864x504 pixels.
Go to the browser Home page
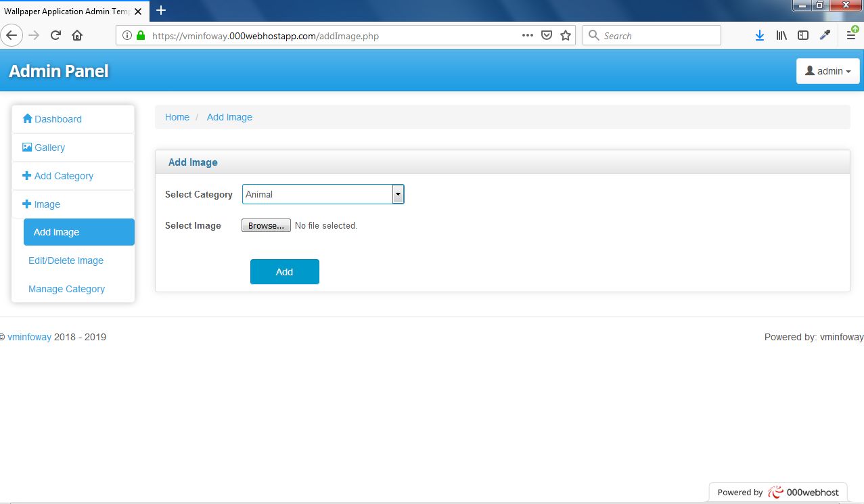point(77,35)
